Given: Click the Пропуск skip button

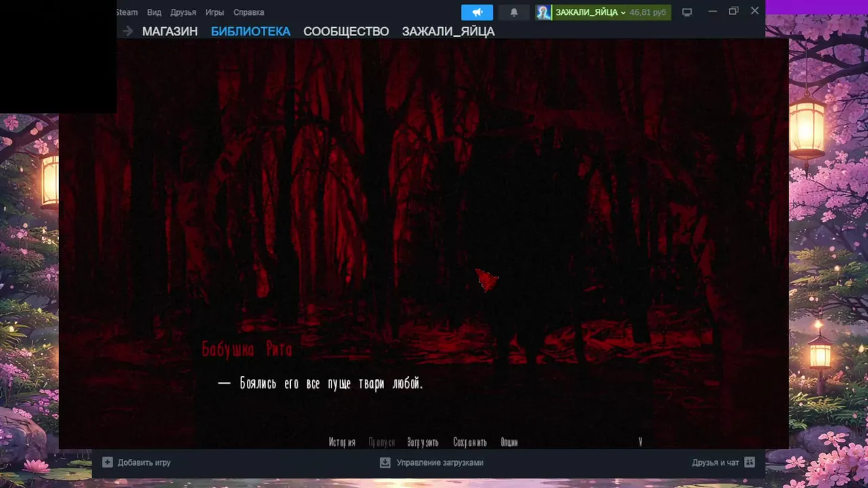Looking at the screenshot, I should coord(381,442).
